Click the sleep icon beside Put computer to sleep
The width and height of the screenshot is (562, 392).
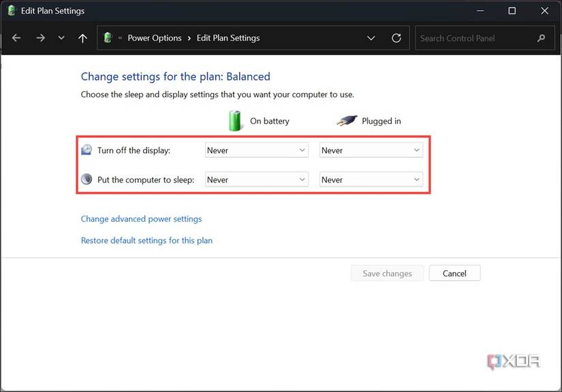pyautogui.click(x=86, y=178)
